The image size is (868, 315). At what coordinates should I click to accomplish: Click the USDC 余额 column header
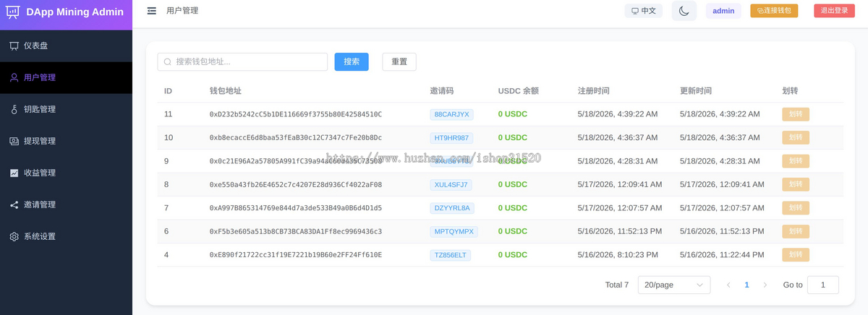[x=519, y=91]
